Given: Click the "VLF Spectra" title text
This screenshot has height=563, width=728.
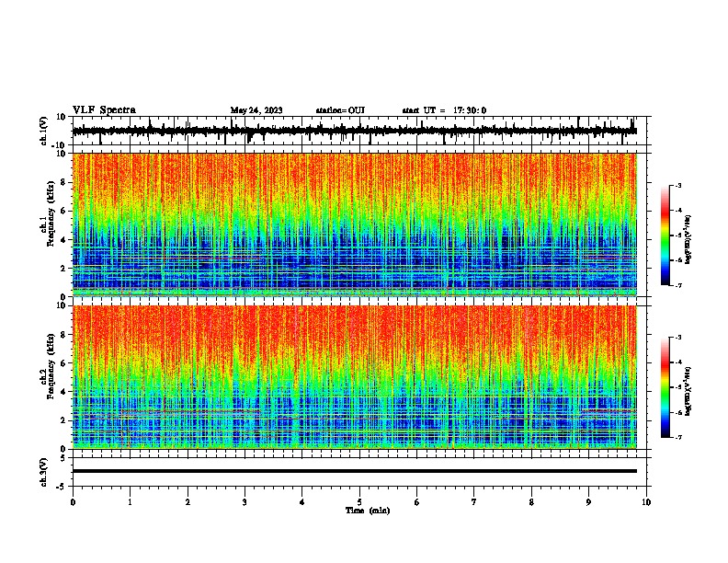Looking at the screenshot, I should [104, 110].
